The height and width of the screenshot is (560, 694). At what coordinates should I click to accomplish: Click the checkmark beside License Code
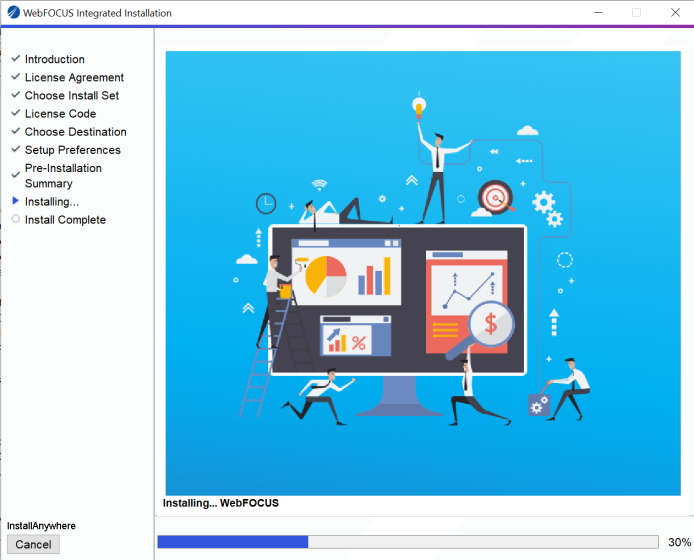(x=15, y=113)
